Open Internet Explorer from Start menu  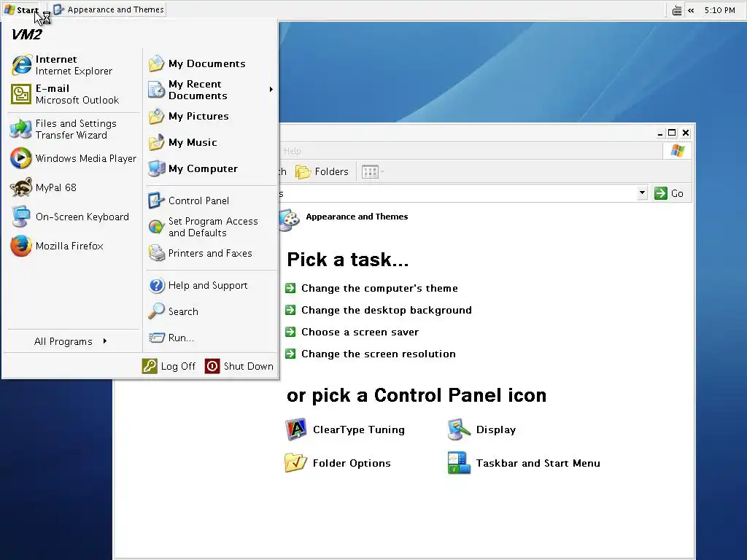pyautogui.click(x=74, y=65)
